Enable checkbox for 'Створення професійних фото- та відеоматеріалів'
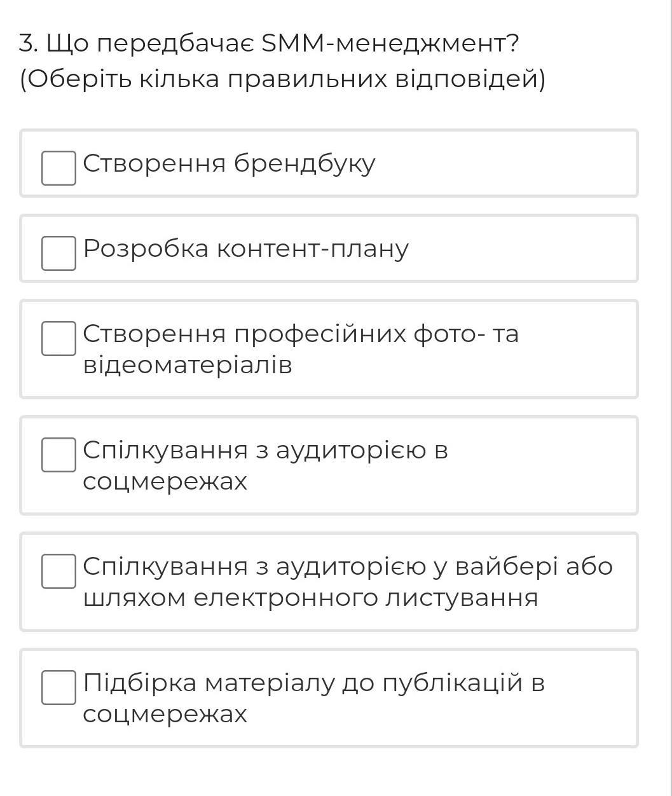672x796 pixels. pyautogui.click(x=58, y=338)
